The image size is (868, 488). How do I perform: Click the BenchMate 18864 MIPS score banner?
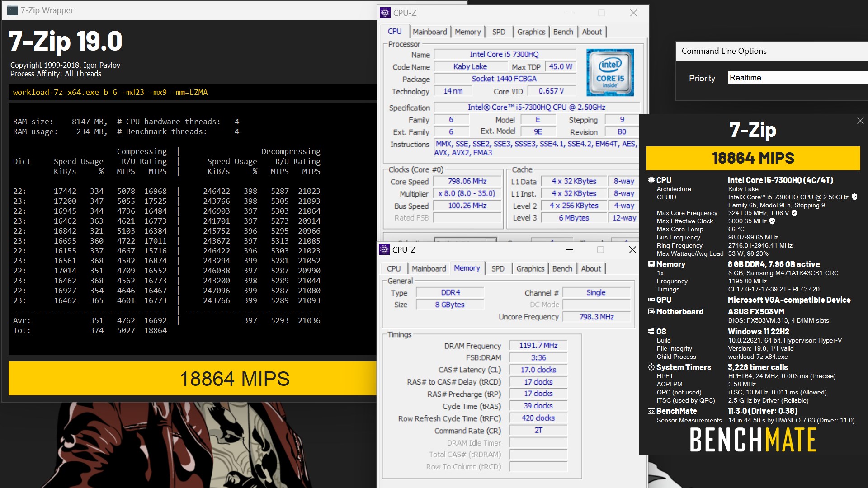pos(753,158)
